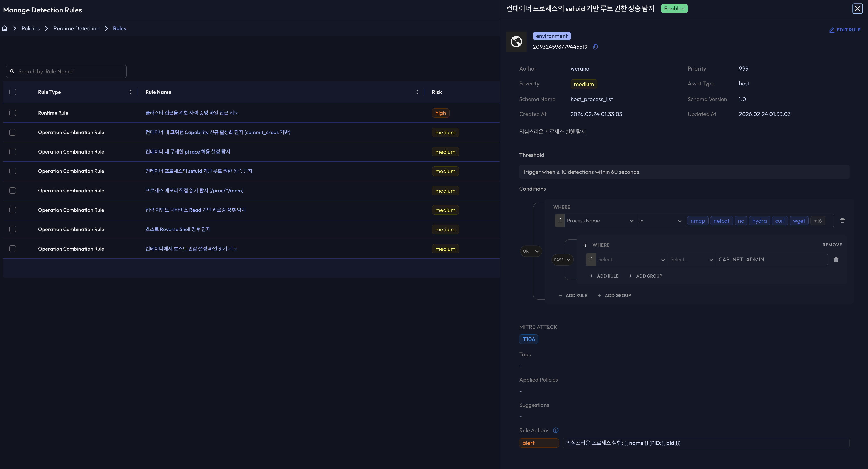
Task: Open the Process Name field dropdown
Action: point(600,220)
